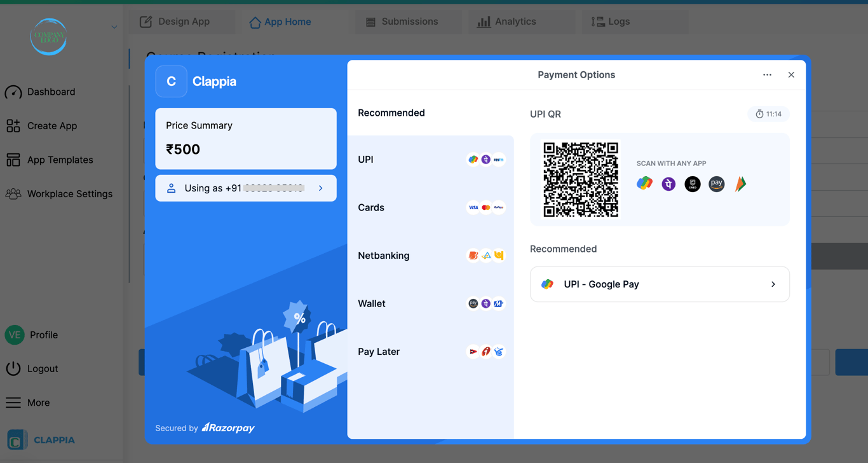Screen dimensions: 868x463
Task: Go to the App Home tab
Action: [280, 22]
